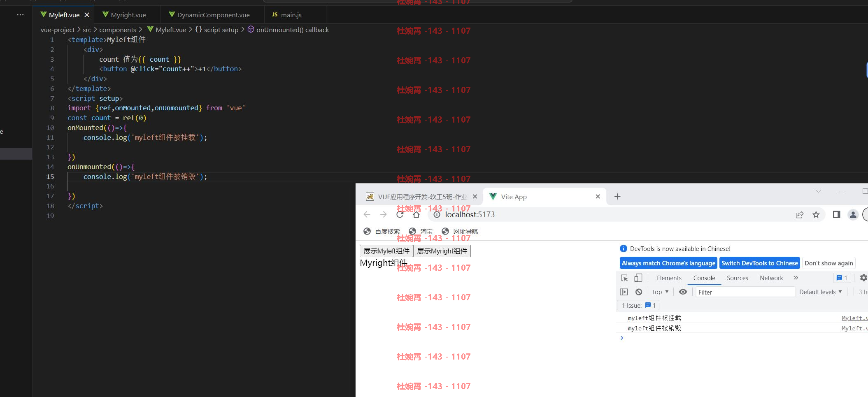Open the VS Code more actions ellipsis
Screen dimensions: 868x397
pyautogui.click(x=20, y=15)
